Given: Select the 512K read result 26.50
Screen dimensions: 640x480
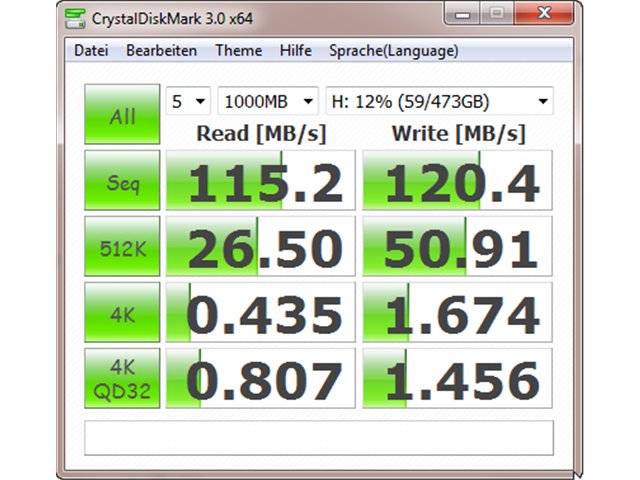Looking at the screenshot, I should [260, 247].
